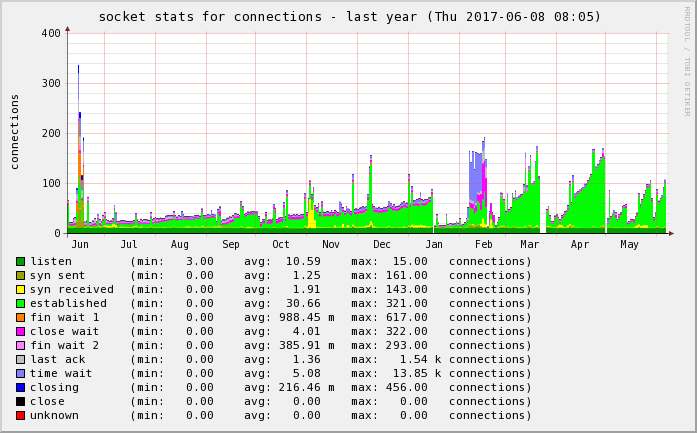Viewport: 697px width, 433px height.
Task: Click the light blue time wait swatch
Action: point(20,373)
